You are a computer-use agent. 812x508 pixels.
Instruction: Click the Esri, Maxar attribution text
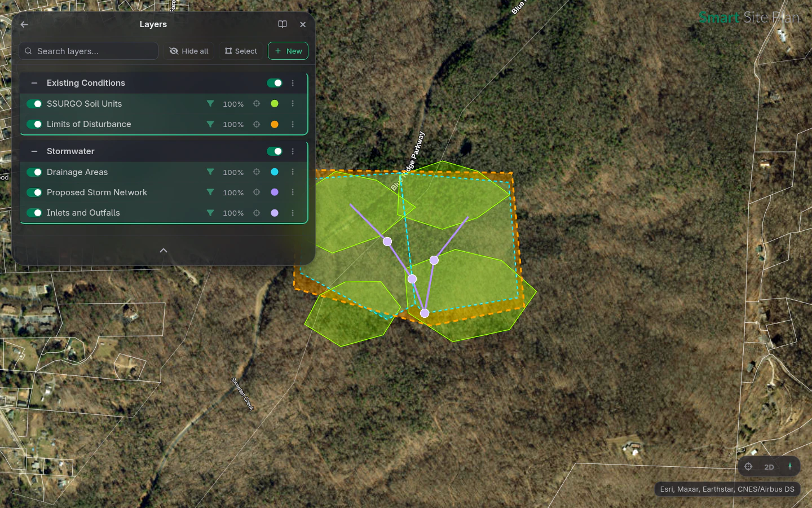[x=727, y=489]
